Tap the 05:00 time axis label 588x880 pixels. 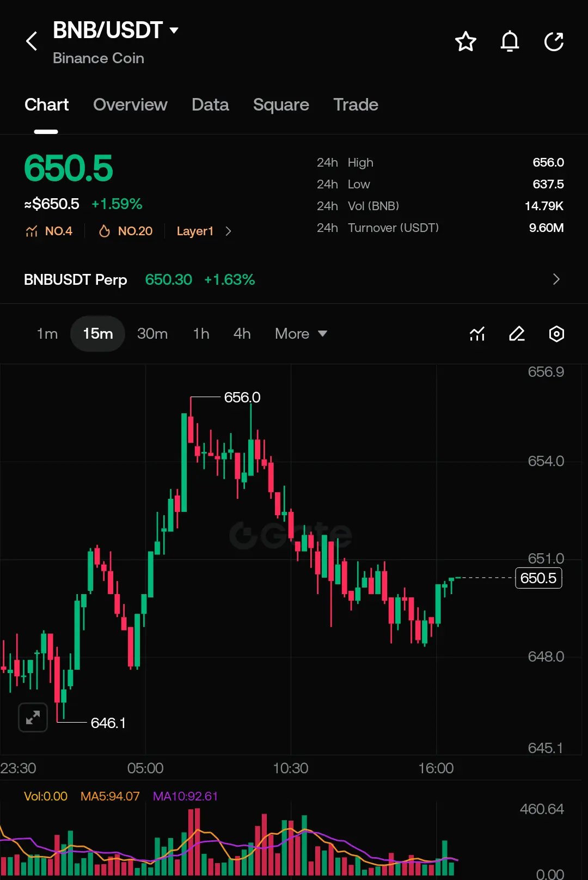tap(145, 768)
